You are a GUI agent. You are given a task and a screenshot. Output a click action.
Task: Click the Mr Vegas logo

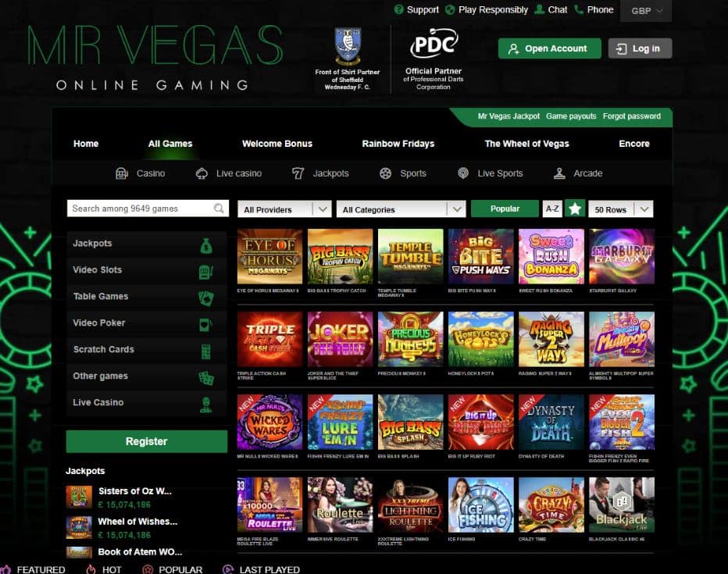(x=155, y=58)
